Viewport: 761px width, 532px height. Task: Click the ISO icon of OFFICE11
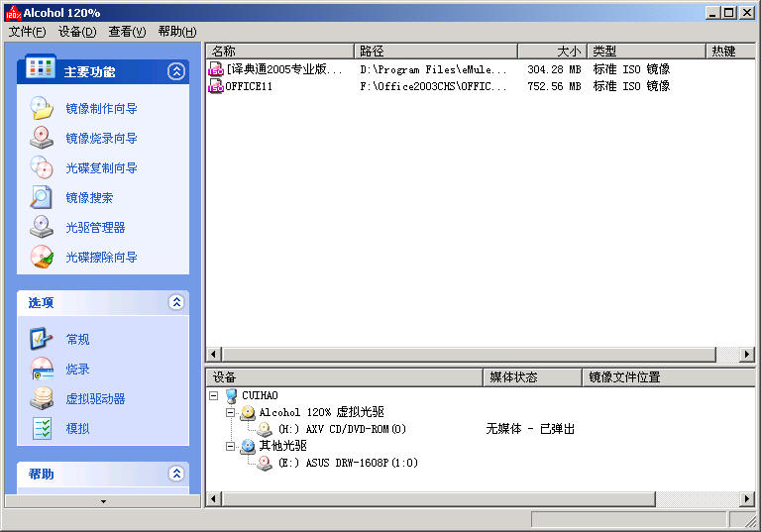215,86
